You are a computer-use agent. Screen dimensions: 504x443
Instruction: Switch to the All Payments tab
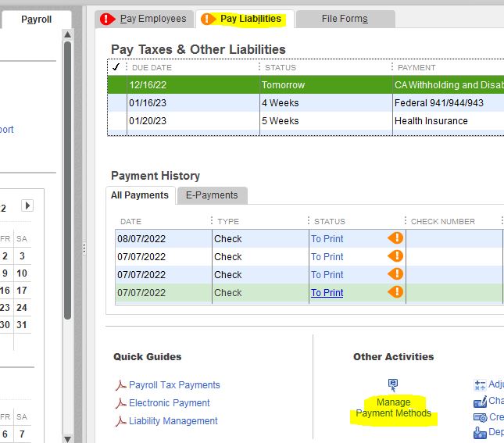[x=140, y=195]
